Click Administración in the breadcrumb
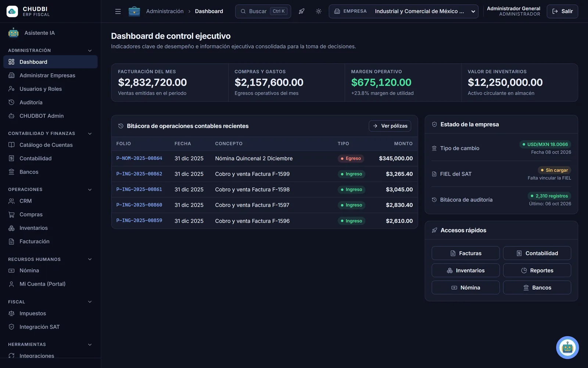 (x=165, y=11)
